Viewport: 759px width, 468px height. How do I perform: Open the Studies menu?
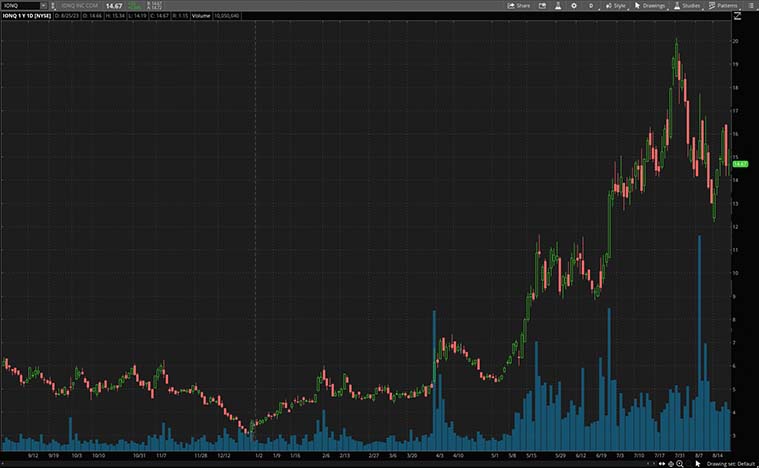(x=687, y=5)
